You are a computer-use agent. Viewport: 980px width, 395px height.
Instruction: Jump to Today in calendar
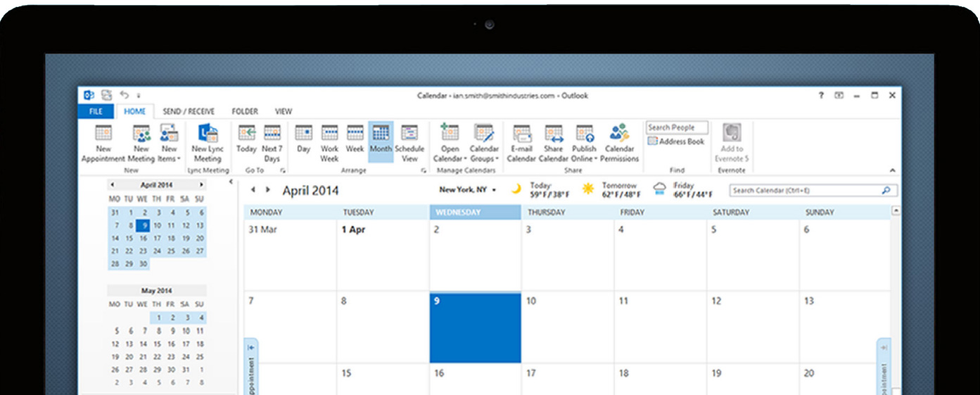pyautogui.click(x=246, y=139)
